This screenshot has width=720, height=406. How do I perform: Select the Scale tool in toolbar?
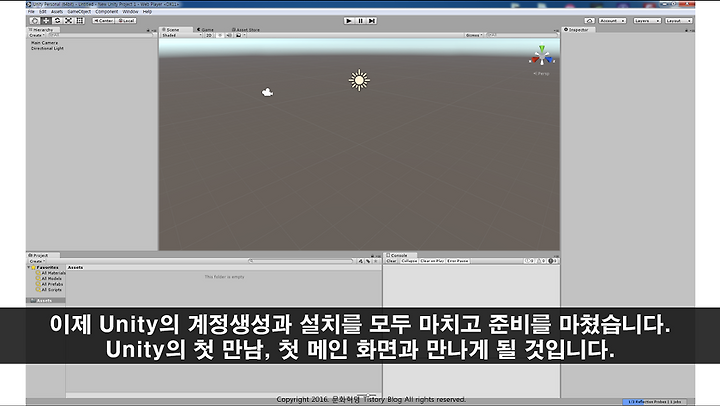point(68,21)
